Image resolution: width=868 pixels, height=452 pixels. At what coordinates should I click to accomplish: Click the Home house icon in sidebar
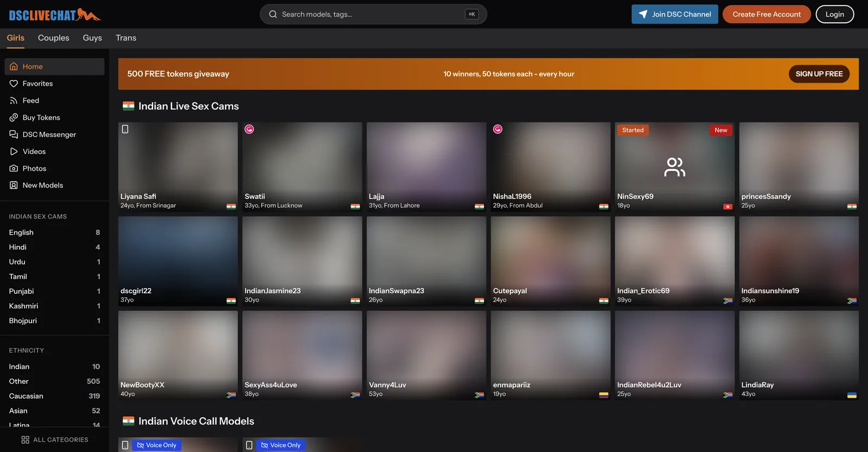coord(14,67)
